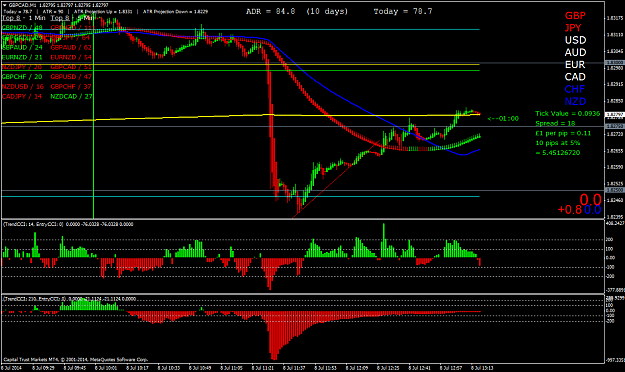The width and height of the screenshot is (625, 372).
Task: Click the 1.82460 price axis label
Action: point(615,201)
